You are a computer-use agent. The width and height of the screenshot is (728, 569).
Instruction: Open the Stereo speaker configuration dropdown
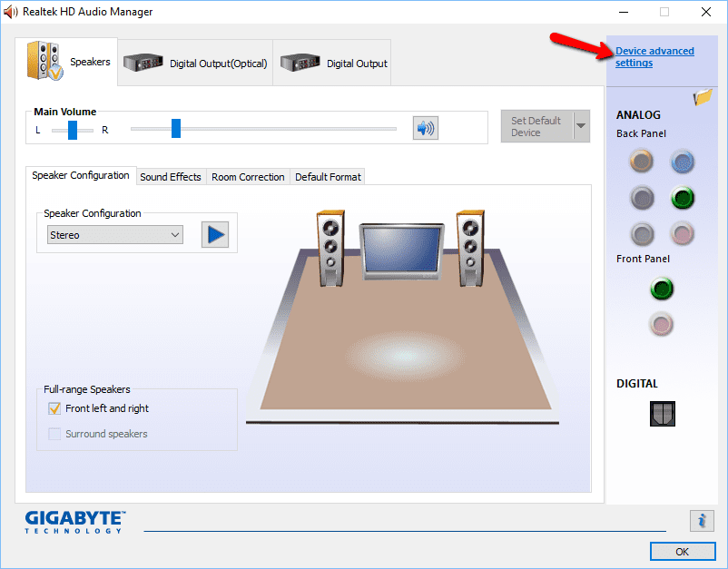[115, 235]
